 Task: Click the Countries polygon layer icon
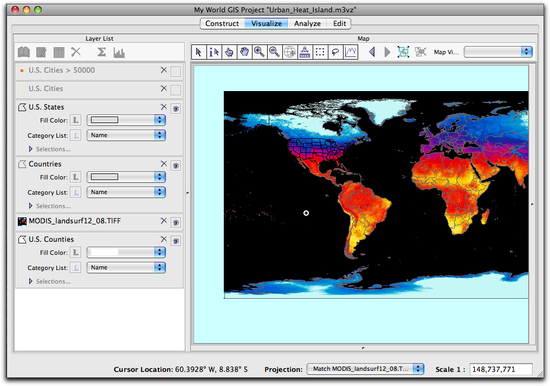coord(22,164)
